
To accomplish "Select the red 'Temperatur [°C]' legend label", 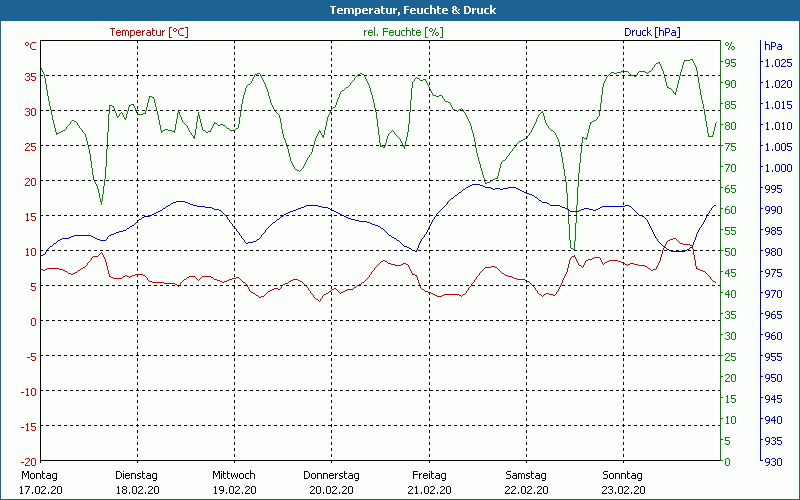I will coord(149,32).
